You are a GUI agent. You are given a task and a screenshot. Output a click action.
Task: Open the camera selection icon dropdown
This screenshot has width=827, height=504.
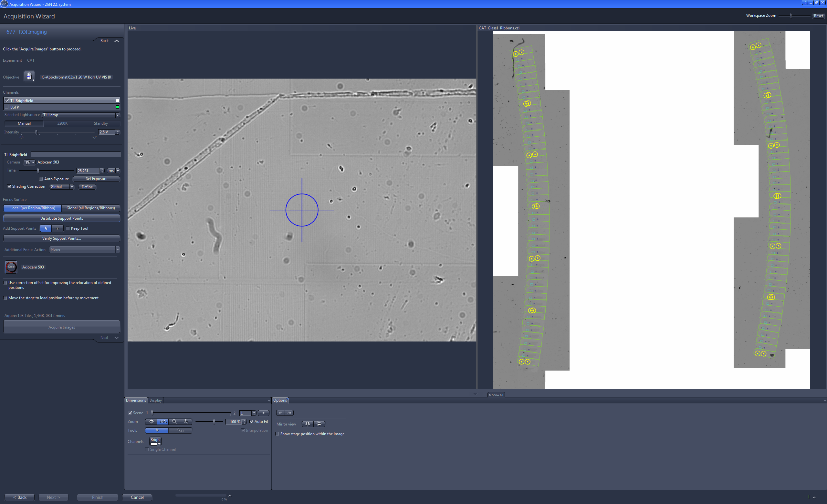[x=29, y=162]
